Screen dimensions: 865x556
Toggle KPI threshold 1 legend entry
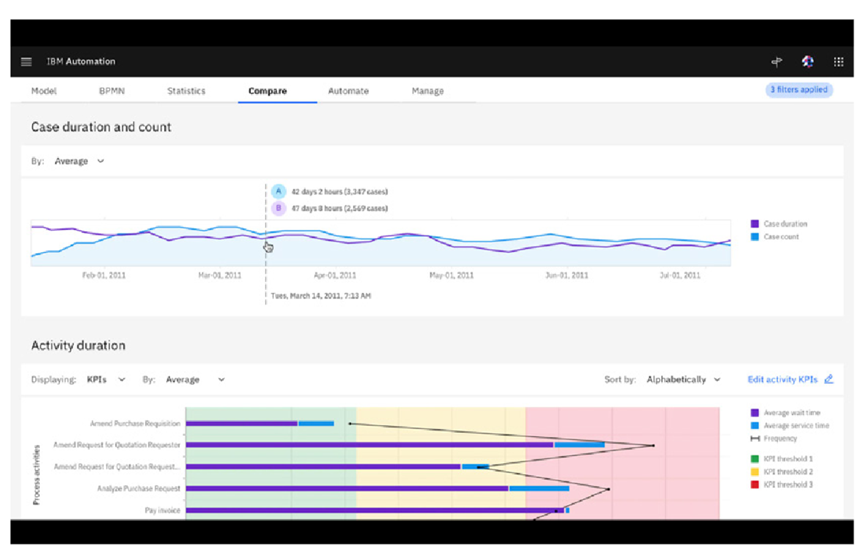[x=782, y=459]
